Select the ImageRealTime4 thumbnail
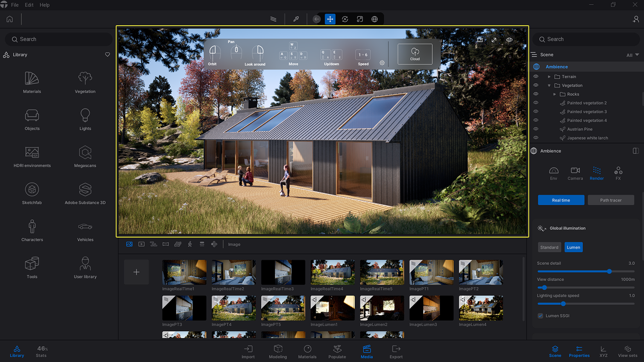 (x=333, y=272)
